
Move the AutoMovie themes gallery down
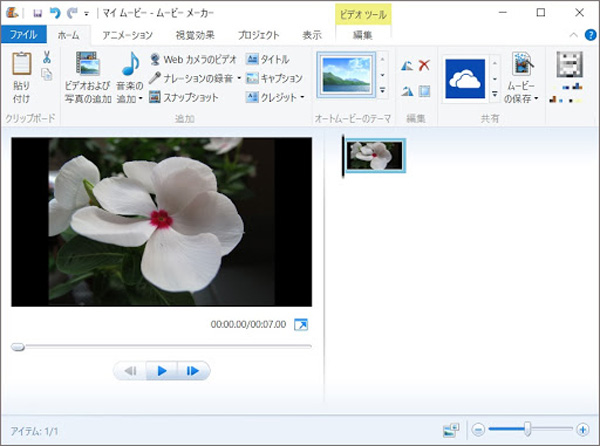point(382,75)
